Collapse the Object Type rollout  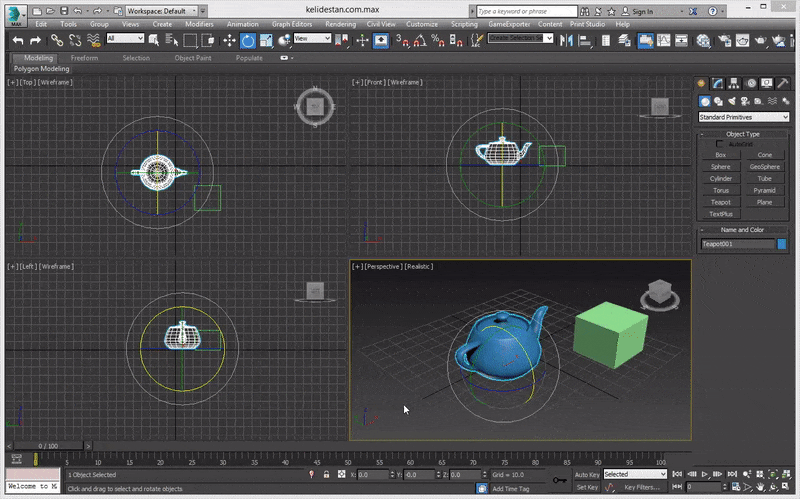742,134
